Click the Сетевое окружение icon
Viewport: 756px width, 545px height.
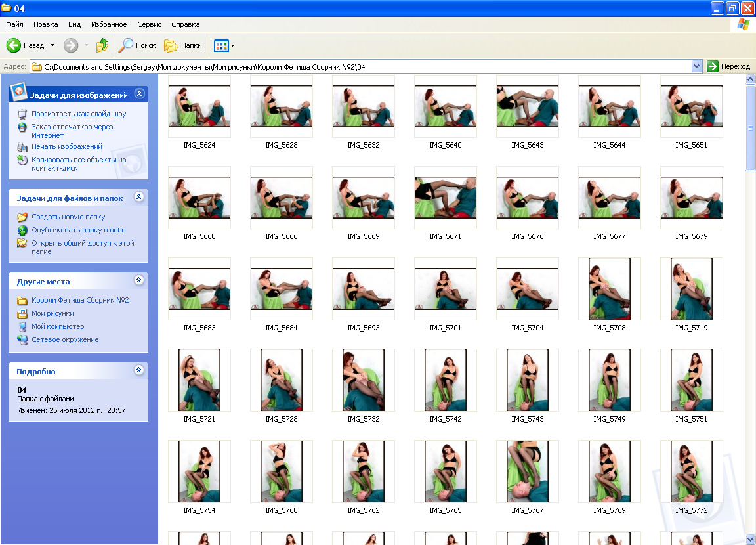[22, 339]
